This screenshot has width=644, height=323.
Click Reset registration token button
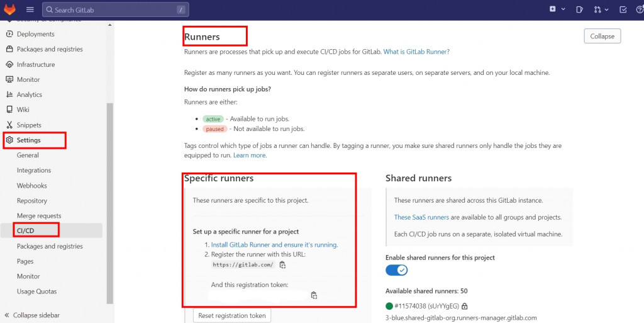(232, 315)
